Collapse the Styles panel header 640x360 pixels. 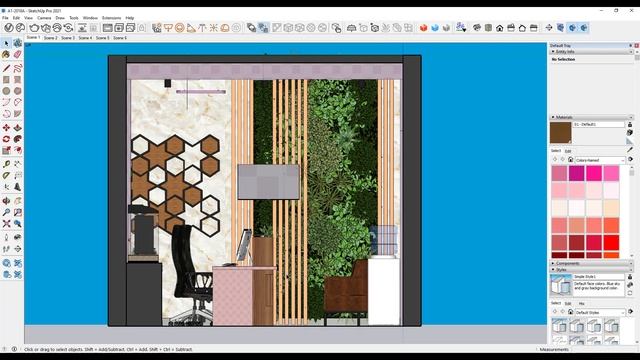tap(591, 269)
